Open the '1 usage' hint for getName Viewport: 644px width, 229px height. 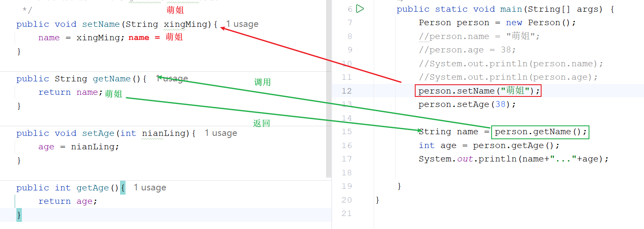pos(172,79)
